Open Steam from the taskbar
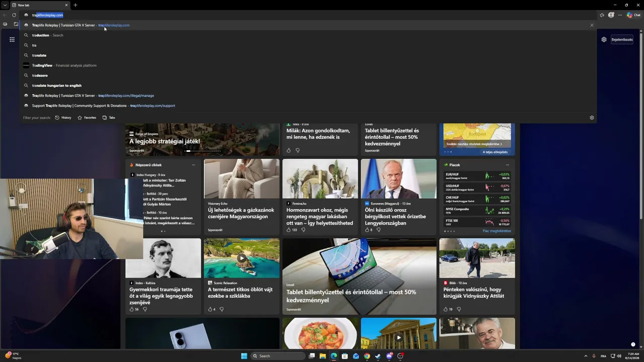The image size is (644, 362). click(x=378, y=356)
